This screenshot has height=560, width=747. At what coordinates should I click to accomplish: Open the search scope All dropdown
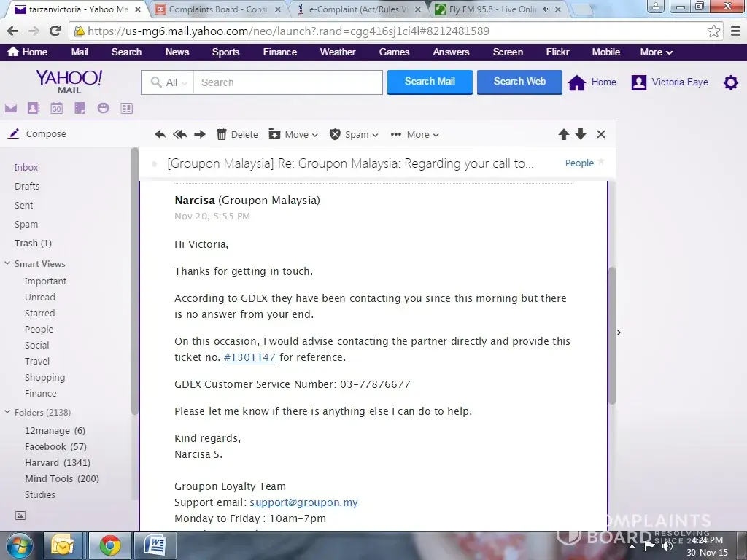(168, 82)
